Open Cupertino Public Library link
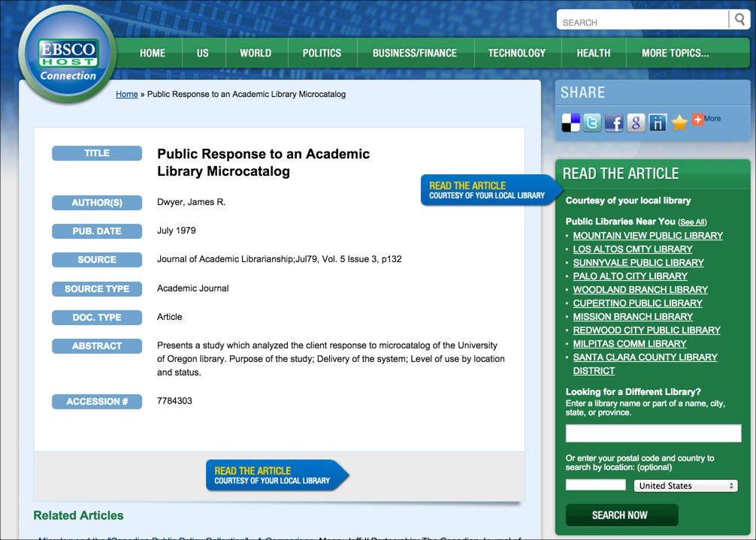Screen dimensions: 756x540 coord(637,303)
